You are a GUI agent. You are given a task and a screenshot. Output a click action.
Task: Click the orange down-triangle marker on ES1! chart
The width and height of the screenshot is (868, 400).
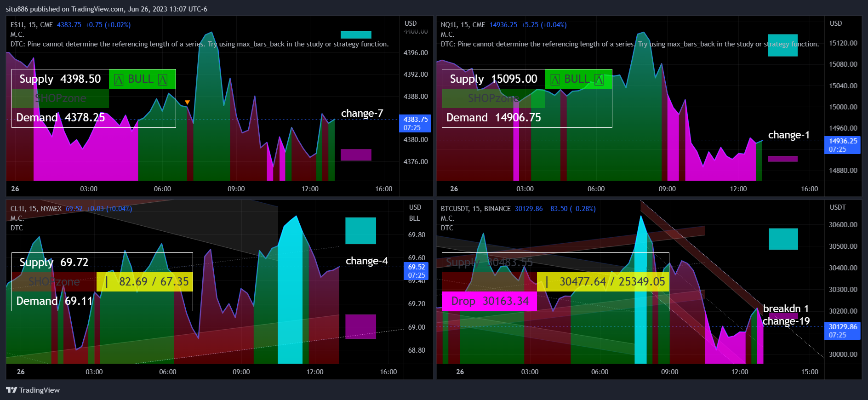click(x=187, y=102)
